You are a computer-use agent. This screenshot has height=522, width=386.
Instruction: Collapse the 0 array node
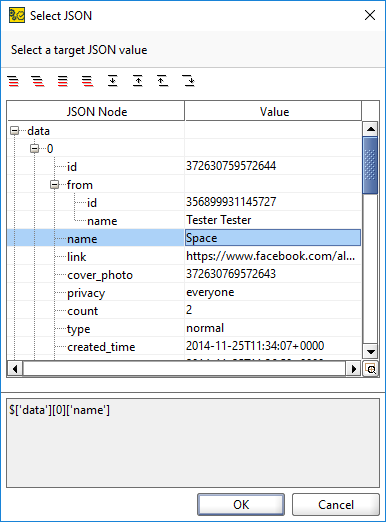tap(34, 148)
